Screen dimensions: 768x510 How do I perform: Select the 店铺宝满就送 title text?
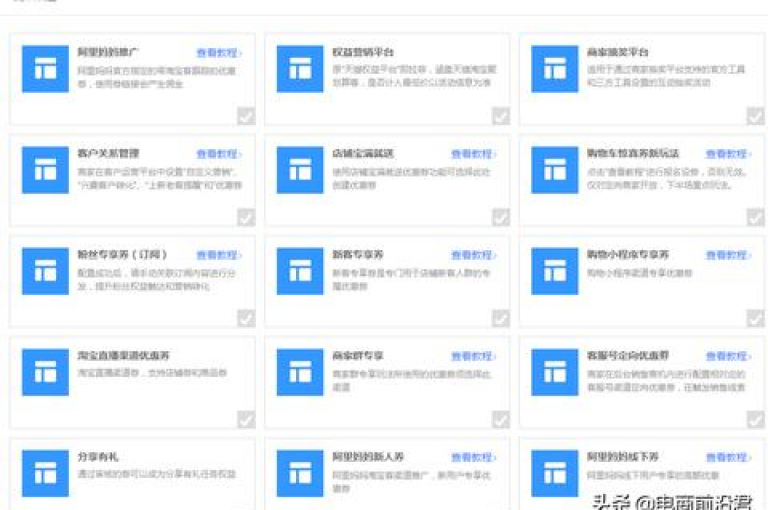coord(363,153)
